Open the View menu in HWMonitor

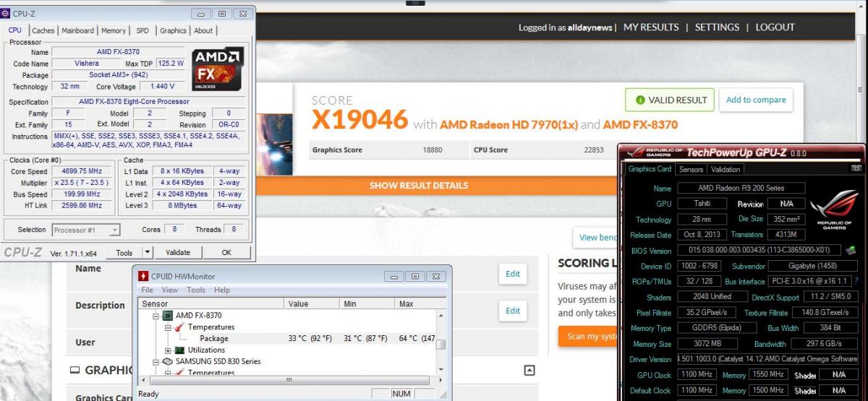pos(170,290)
